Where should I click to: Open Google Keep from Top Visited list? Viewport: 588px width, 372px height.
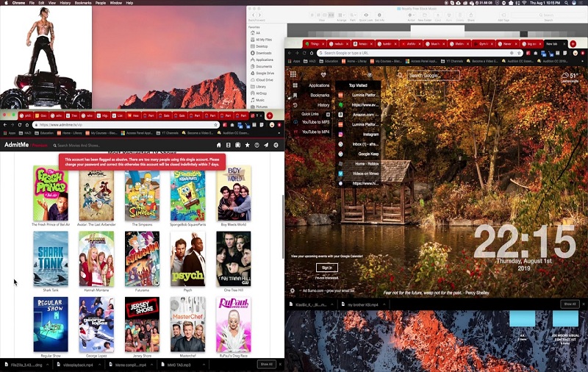[x=359, y=154]
